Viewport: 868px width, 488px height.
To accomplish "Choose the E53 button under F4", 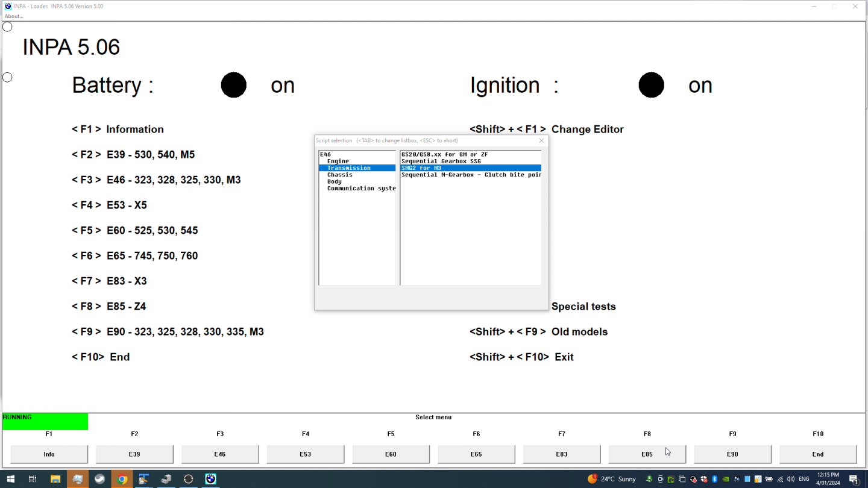I will [306, 454].
